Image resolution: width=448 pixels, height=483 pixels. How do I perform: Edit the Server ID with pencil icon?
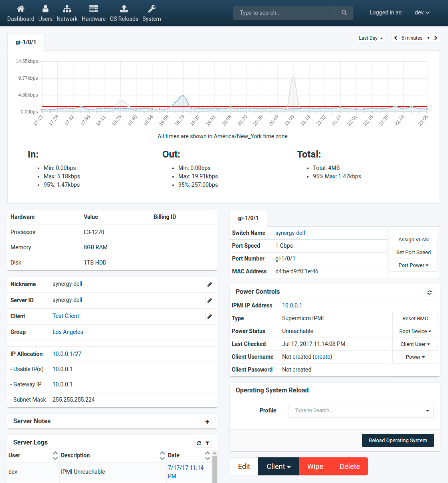[x=210, y=301]
